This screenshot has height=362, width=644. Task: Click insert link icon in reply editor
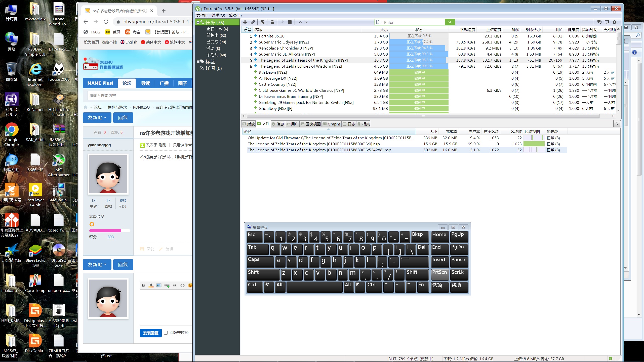pos(167,285)
